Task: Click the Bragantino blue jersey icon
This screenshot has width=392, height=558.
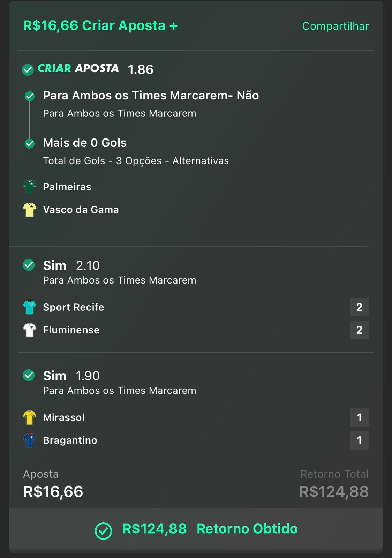Action: tap(30, 440)
